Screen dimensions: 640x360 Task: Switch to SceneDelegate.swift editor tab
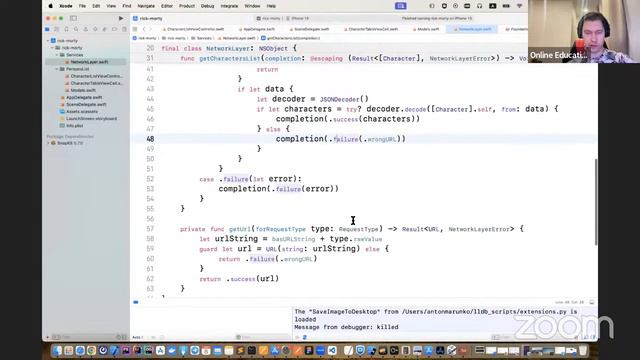point(309,29)
